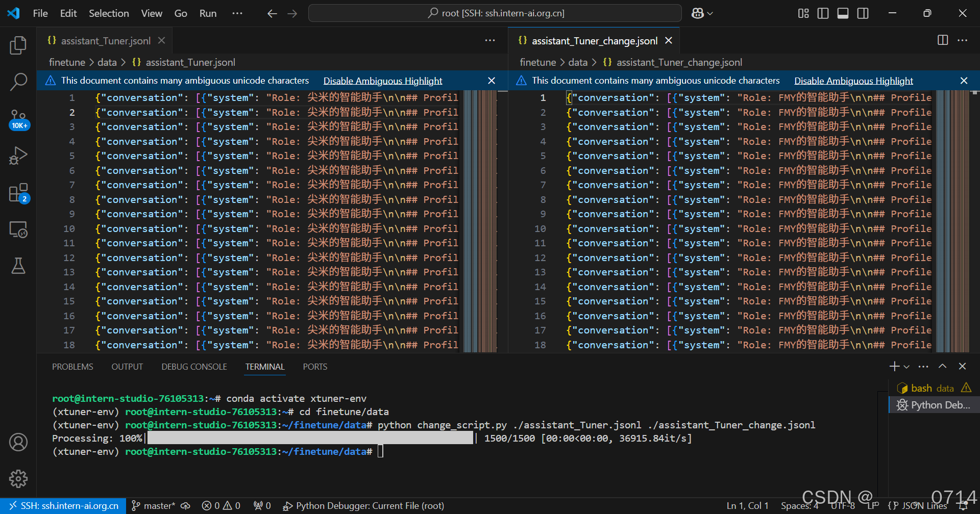The height and width of the screenshot is (514, 980).
Task: Click the finetune breadcrumb in left editor
Action: [x=67, y=62]
